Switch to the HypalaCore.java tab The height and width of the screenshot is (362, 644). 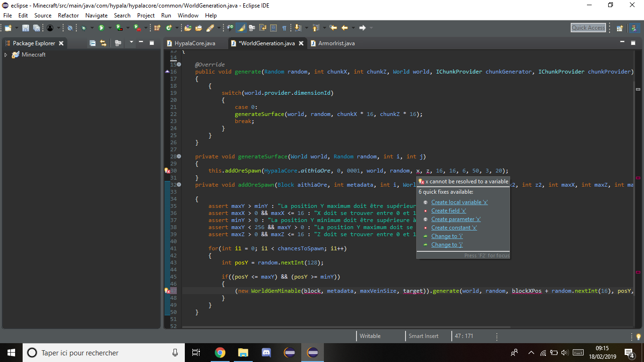(194, 43)
